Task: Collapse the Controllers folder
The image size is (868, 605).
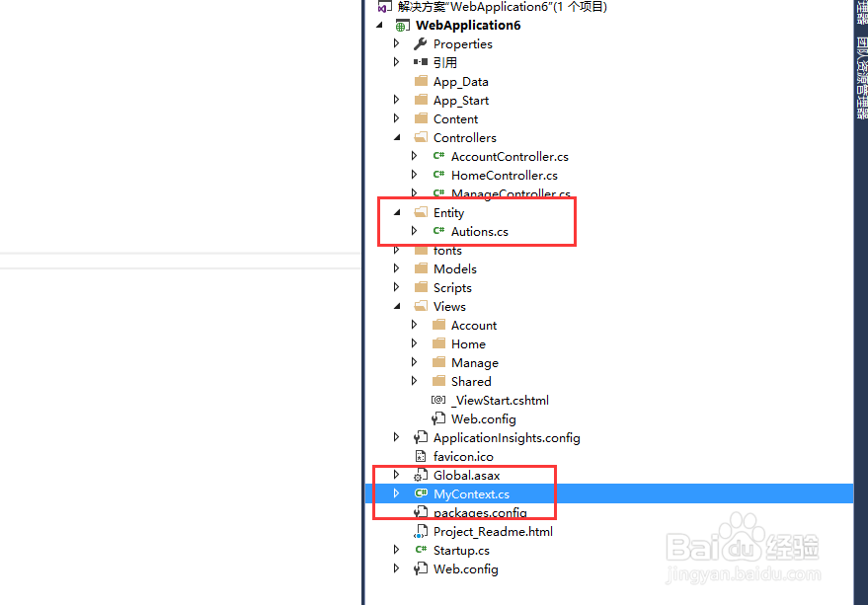Action: tap(398, 138)
